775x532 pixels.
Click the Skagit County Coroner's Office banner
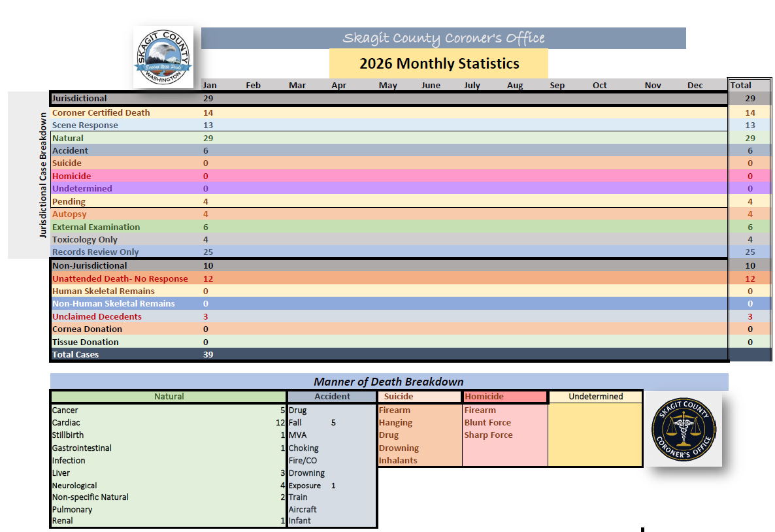[443, 38]
